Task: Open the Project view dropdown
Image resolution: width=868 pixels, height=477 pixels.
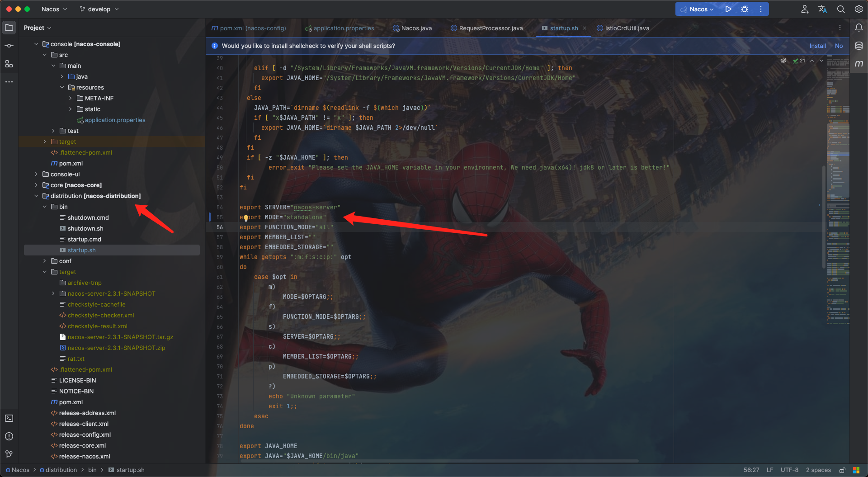Action: [38, 28]
